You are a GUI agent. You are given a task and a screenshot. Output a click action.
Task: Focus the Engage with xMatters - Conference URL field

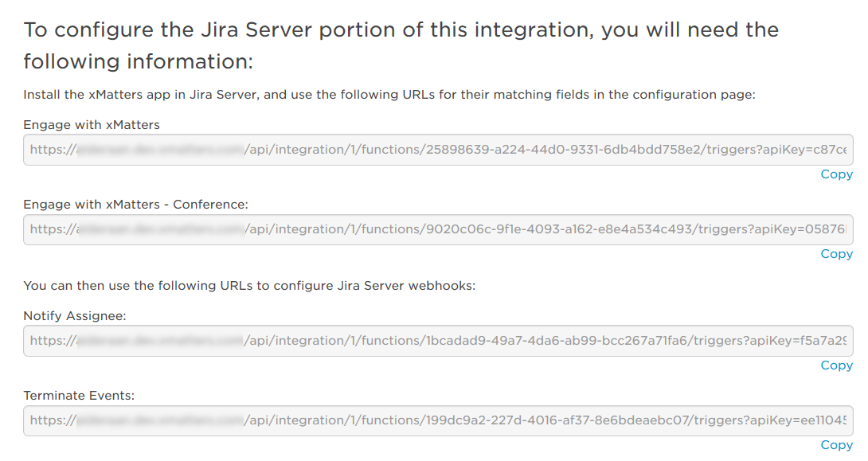[438, 229]
